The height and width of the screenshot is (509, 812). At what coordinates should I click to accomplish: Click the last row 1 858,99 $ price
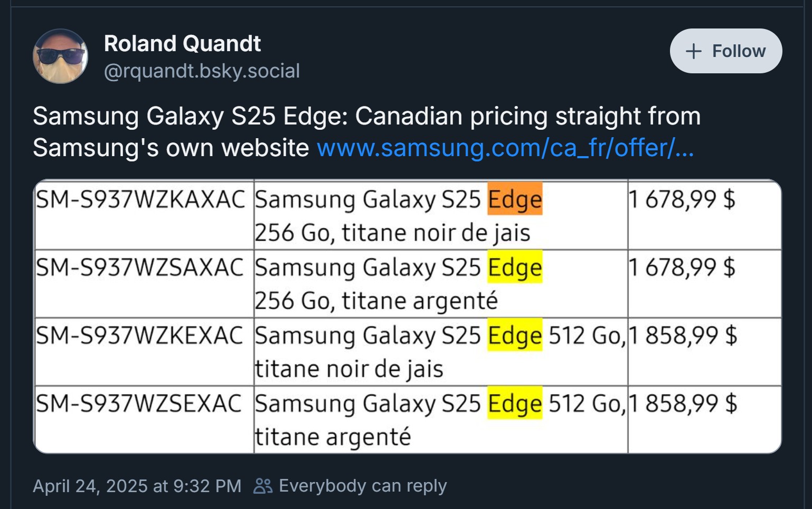click(683, 404)
